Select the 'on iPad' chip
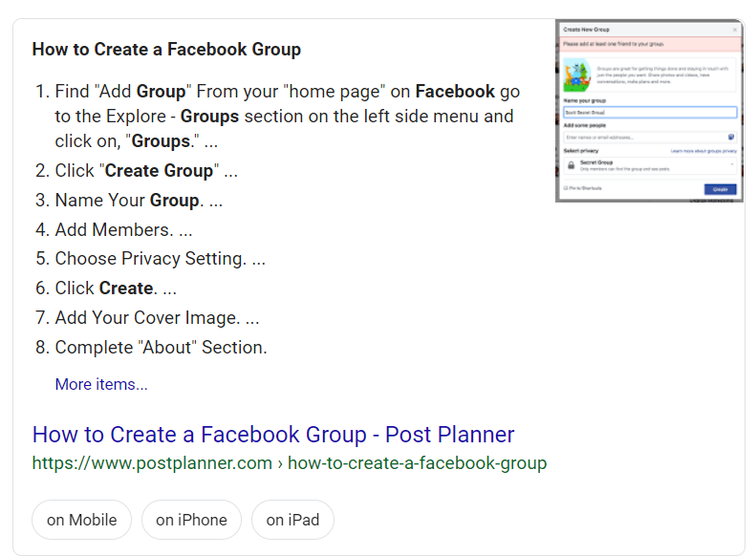Image resolution: width=756 pixels, height=556 pixels. 292,520
